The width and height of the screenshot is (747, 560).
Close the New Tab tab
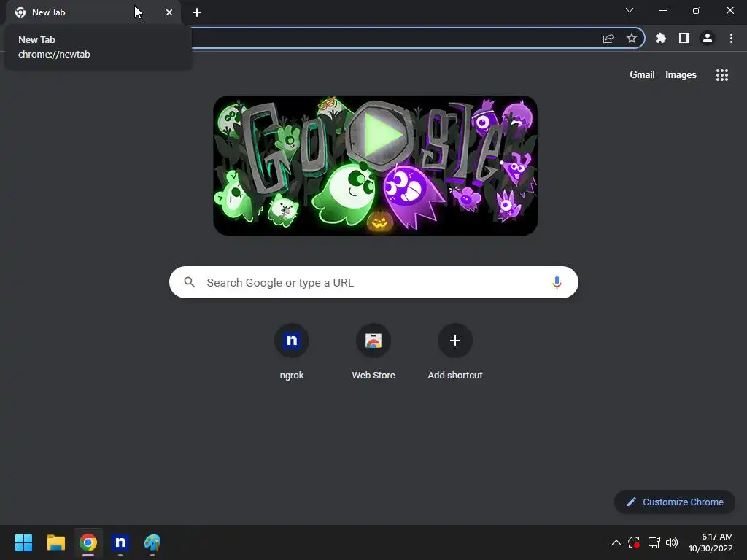pos(169,12)
